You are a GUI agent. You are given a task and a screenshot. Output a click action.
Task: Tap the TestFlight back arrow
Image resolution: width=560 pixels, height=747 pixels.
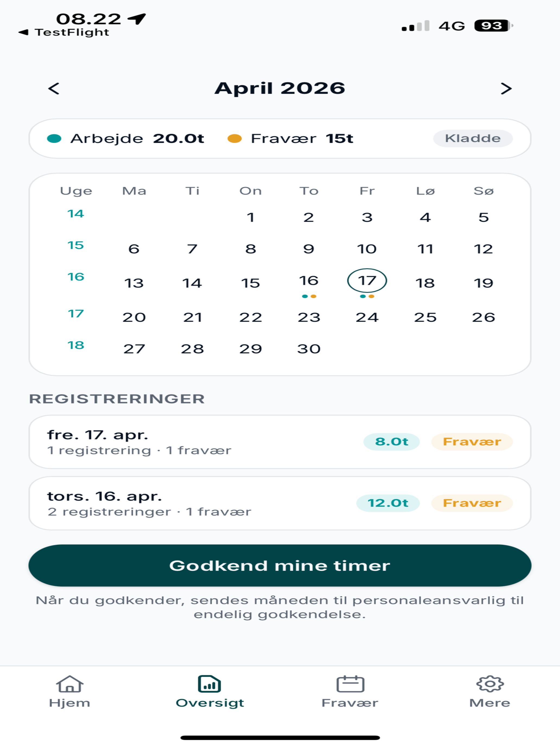[x=23, y=32]
